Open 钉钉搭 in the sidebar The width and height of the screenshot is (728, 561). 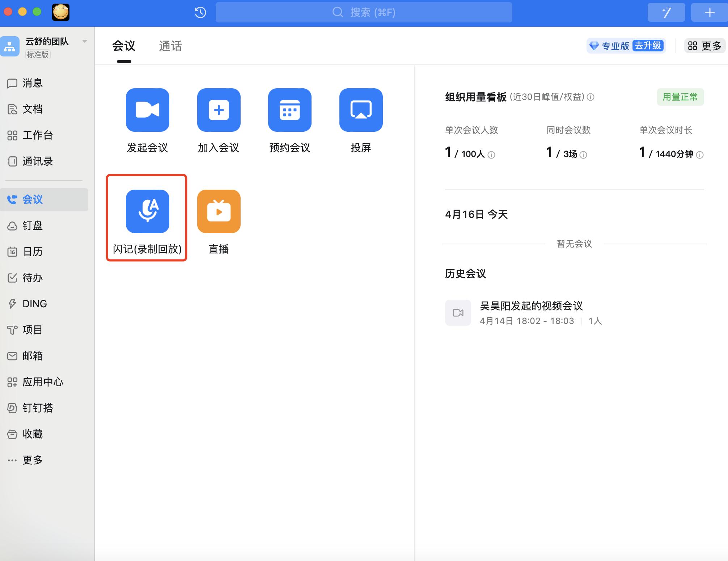pos(44,408)
